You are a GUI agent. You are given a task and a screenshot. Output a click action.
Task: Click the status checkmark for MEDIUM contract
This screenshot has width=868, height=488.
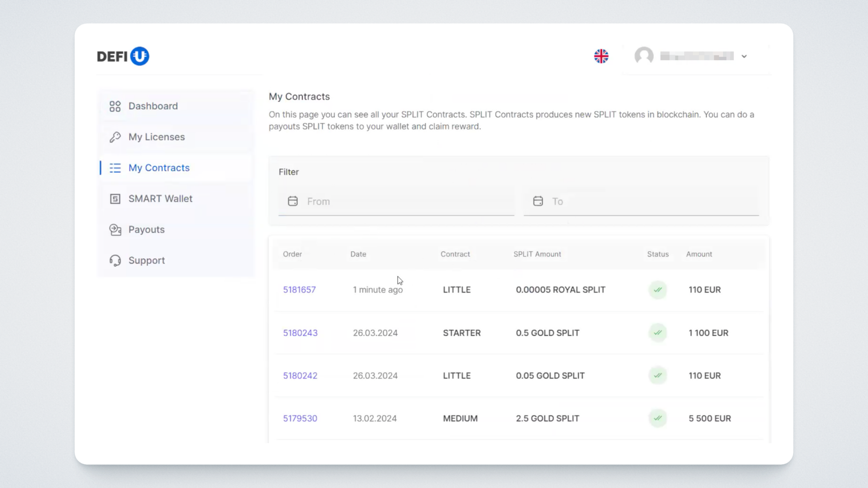coord(658,418)
